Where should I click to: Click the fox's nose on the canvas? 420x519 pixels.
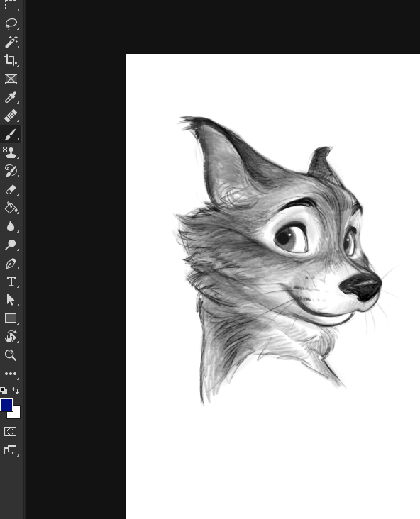361,286
